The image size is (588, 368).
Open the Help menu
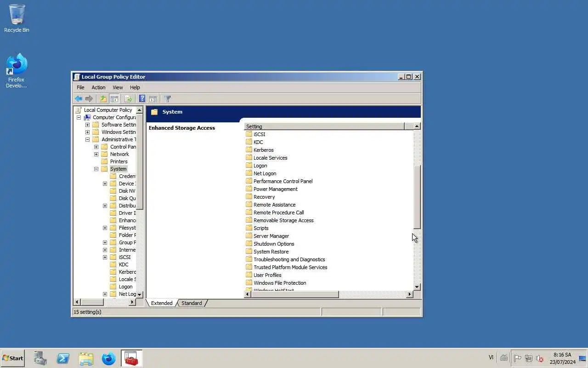click(x=135, y=87)
